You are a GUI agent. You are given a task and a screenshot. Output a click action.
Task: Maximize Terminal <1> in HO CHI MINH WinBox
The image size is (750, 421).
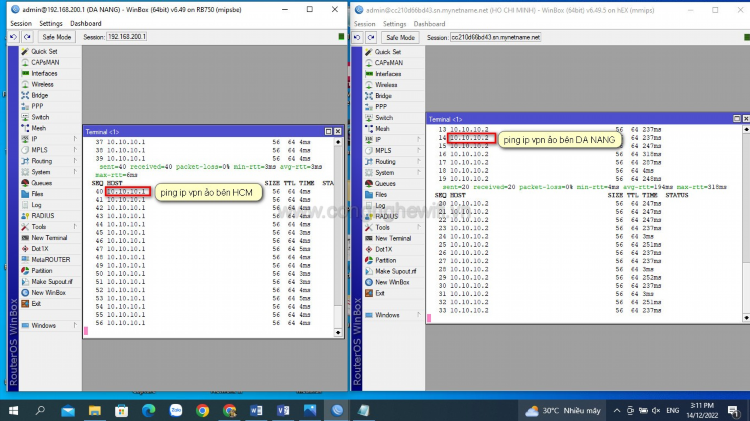click(x=737, y=119)
